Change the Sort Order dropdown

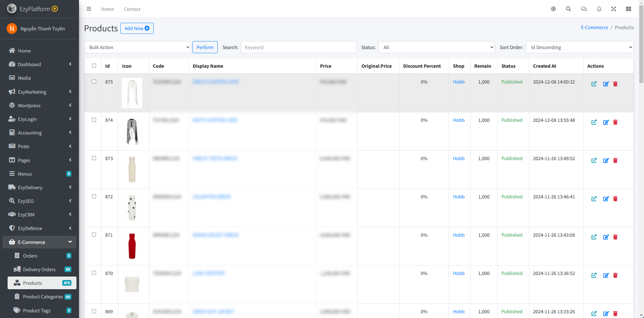pyautogui.click(x=580, y=47)
